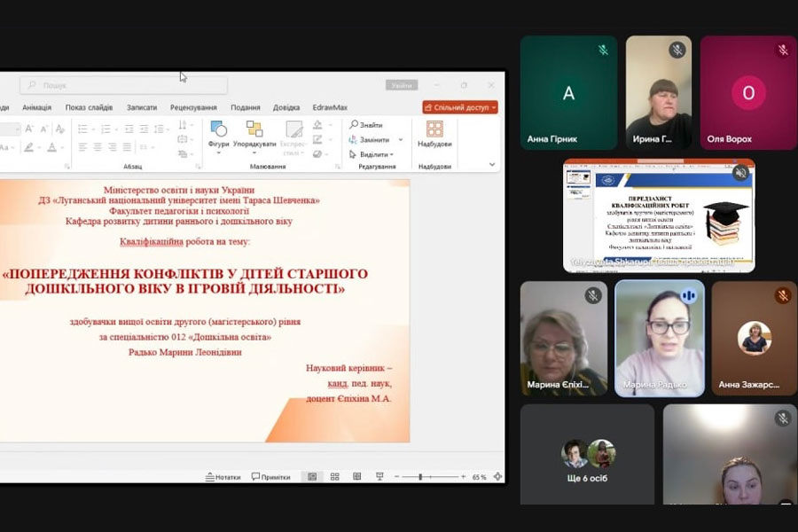The height and width of the screenshot is (532, 798).
Task: Toggle the Нотатки notes pane
Action: (x=223, y=477)
